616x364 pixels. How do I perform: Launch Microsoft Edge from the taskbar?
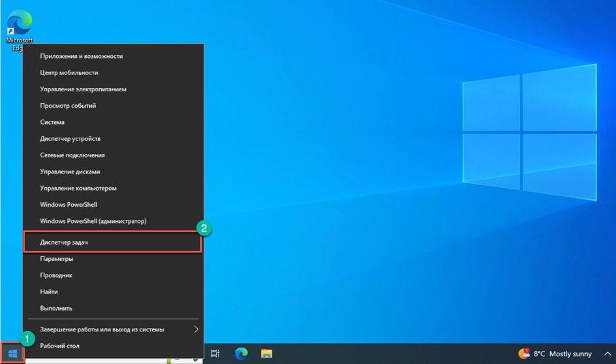click(x=241, y=354)
